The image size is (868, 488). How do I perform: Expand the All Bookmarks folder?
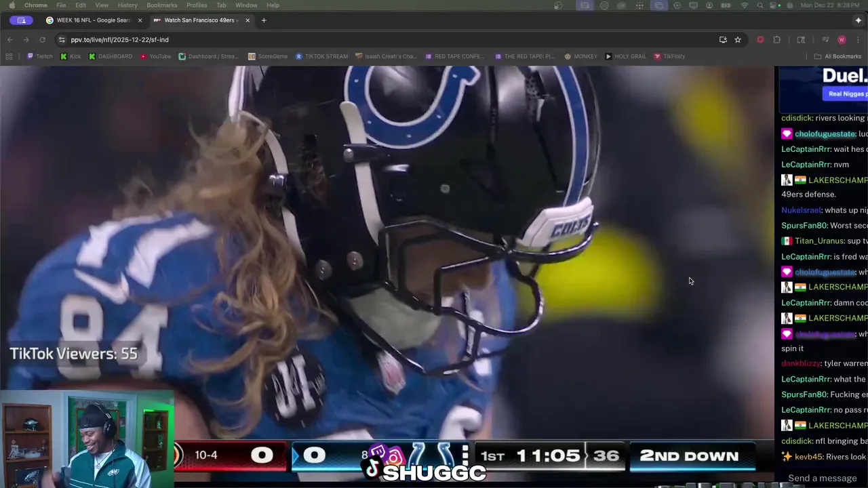click(x=837, y=56)
